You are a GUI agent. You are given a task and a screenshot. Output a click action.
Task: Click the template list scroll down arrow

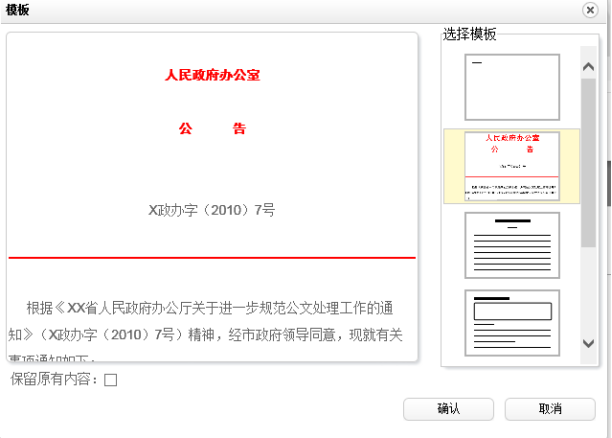tap(588, 343)
